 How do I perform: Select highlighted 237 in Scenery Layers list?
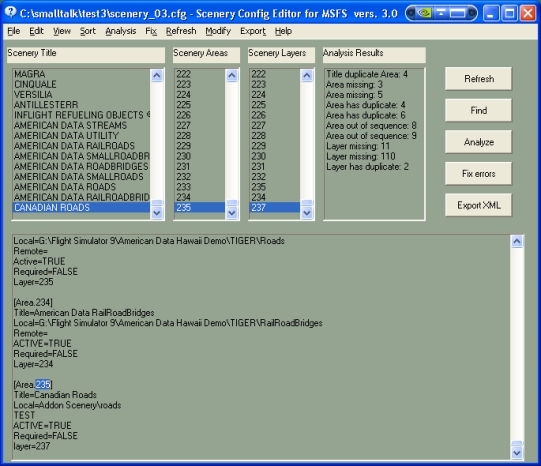pos(275,208)
